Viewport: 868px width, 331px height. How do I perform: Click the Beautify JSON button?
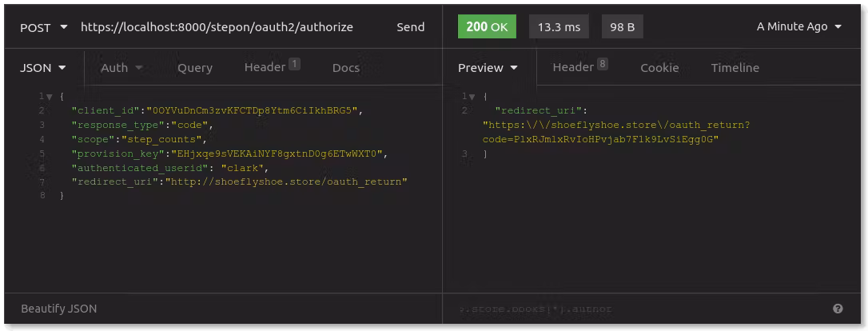pyautogui.click(x=59, y=309)
